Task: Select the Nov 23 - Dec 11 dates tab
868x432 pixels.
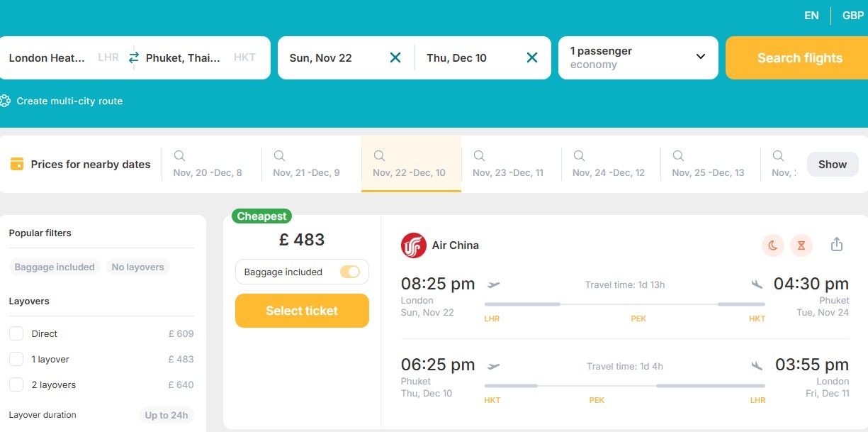Action: [x=507, y=165]
